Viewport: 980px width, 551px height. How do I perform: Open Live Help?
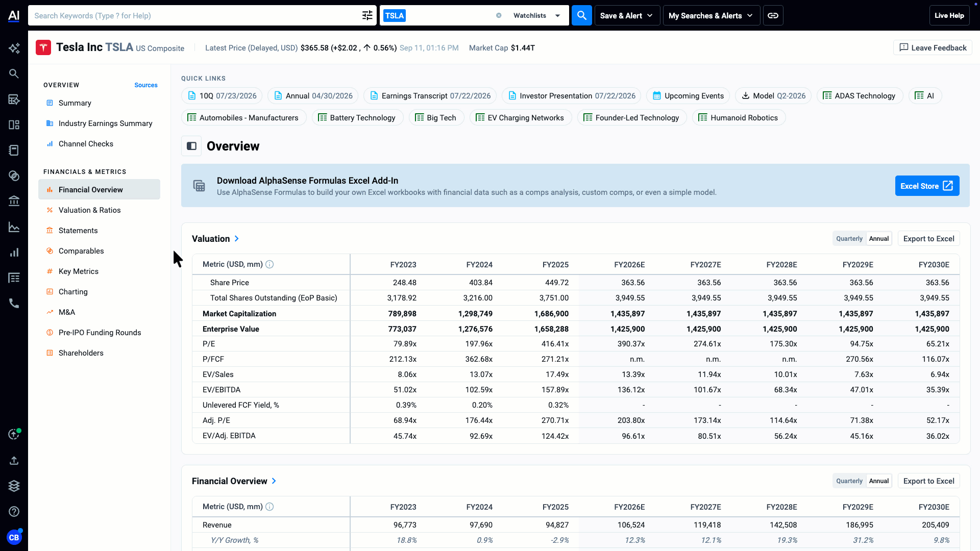pyautogui.click(x=949, y=15)
